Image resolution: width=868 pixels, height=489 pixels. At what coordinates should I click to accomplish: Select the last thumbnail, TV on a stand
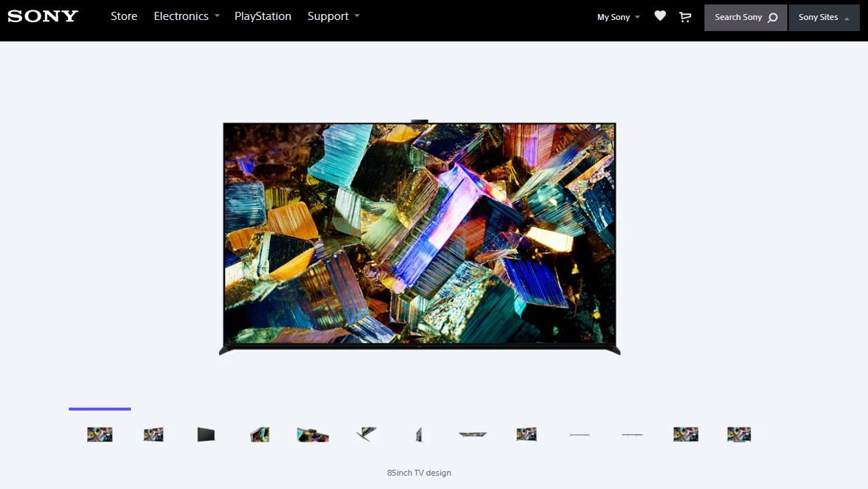pos(739,434)
